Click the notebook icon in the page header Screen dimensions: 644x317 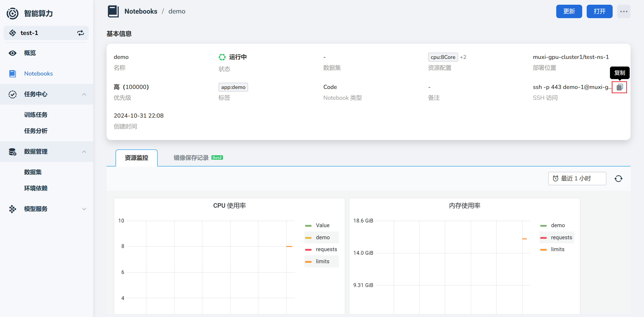113,11
